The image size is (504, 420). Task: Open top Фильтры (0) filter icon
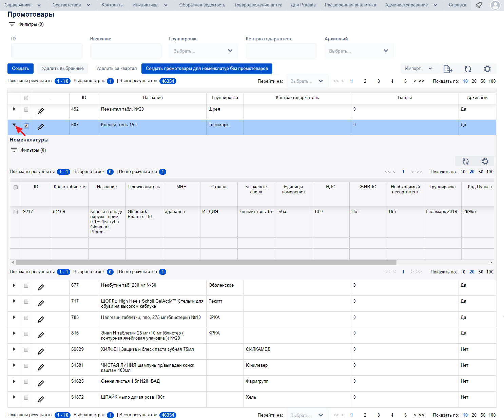[12, 24]
